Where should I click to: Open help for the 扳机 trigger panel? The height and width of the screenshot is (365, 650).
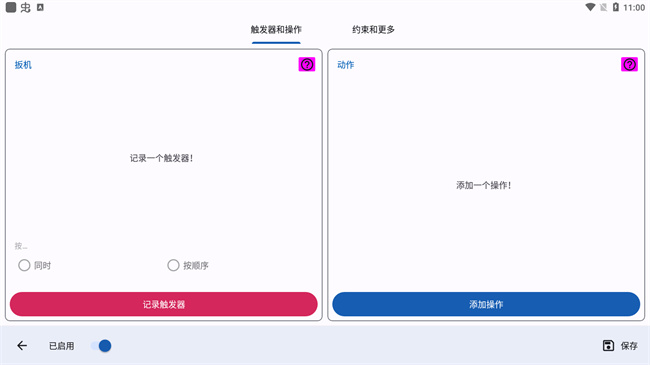307,64
